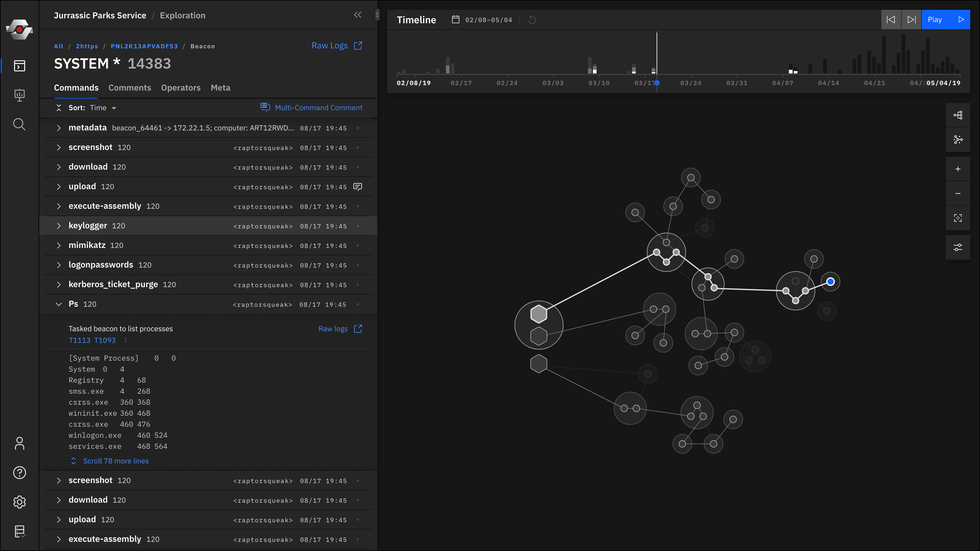Image resolution: width=980 pixels, height=551 pixels.
Task: Click the force graph layout icon
Action: coord(958,140)
